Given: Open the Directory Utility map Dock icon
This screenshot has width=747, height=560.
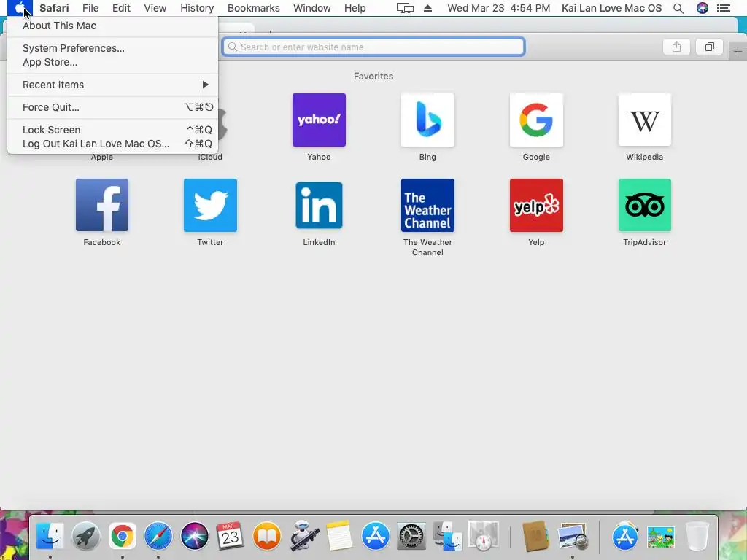Looking at the screenshot, I should pos(483,536).
